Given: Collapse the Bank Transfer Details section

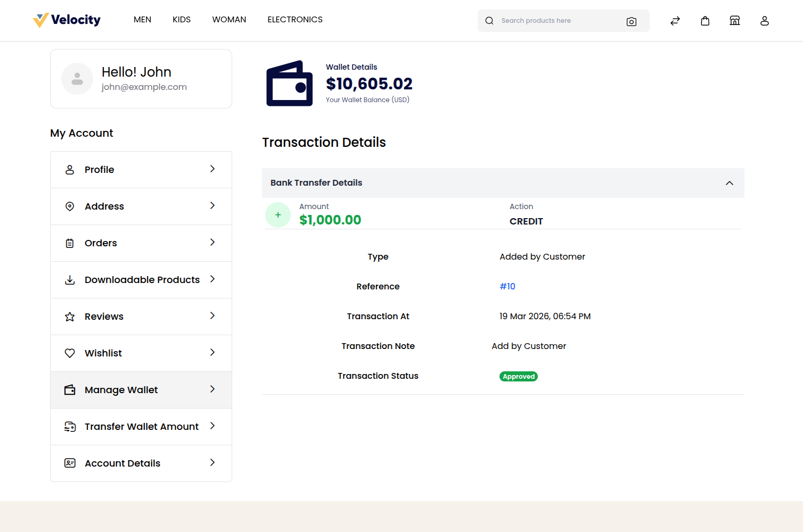Looking at the screenshot, I should 730,182.
